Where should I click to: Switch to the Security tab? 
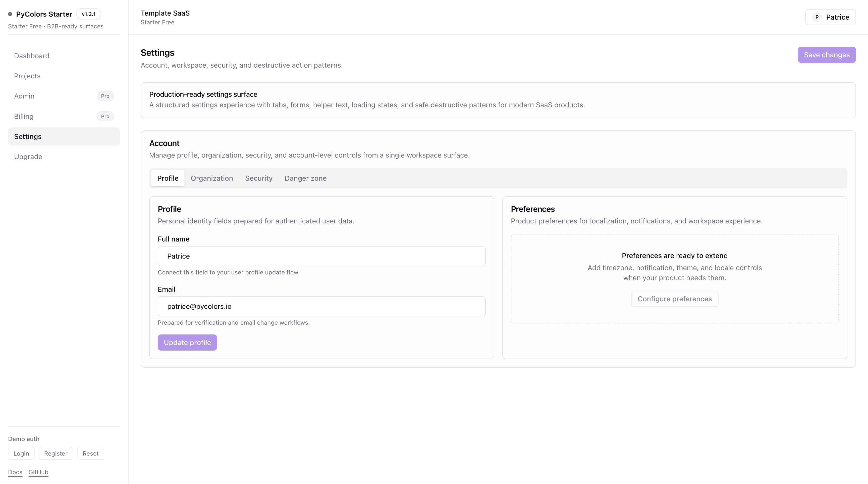pos(259,178)
